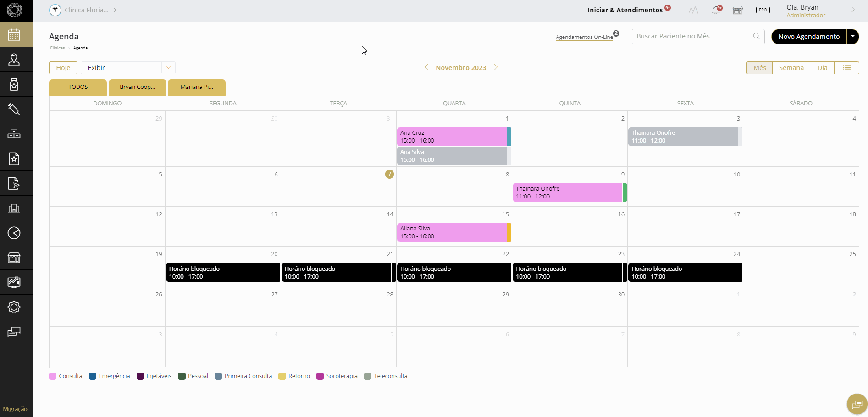Click the font size AA icon

click(693, 10)
